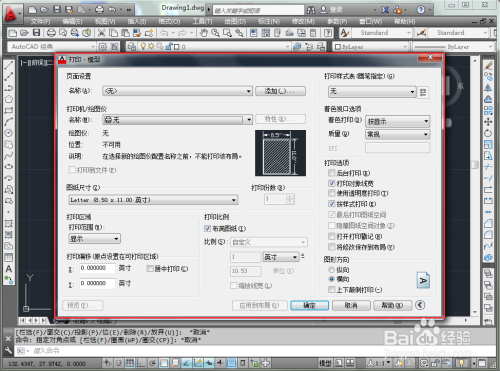
Task: Select the Rectangle draw tool
Action: (x=9, y=110)
